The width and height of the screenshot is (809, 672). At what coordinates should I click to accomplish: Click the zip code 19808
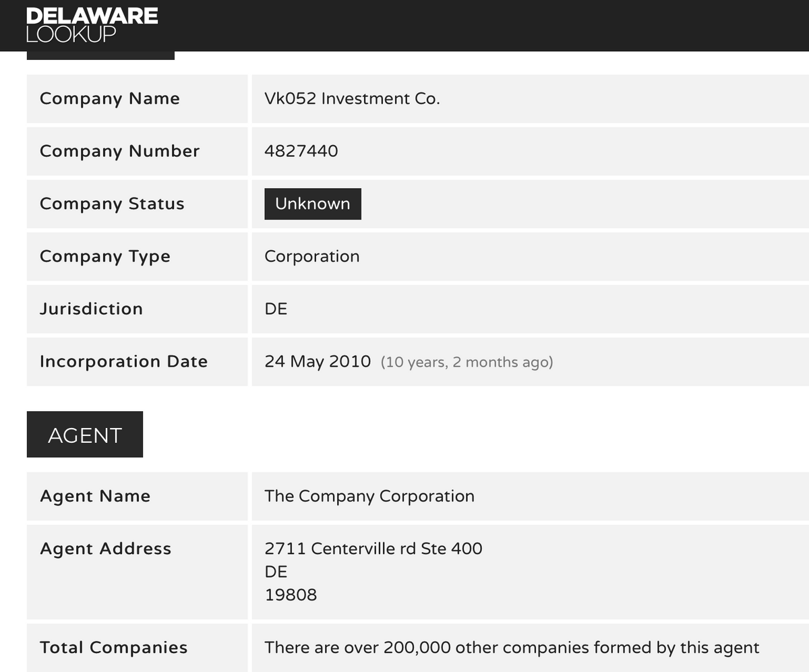(291, 594)
